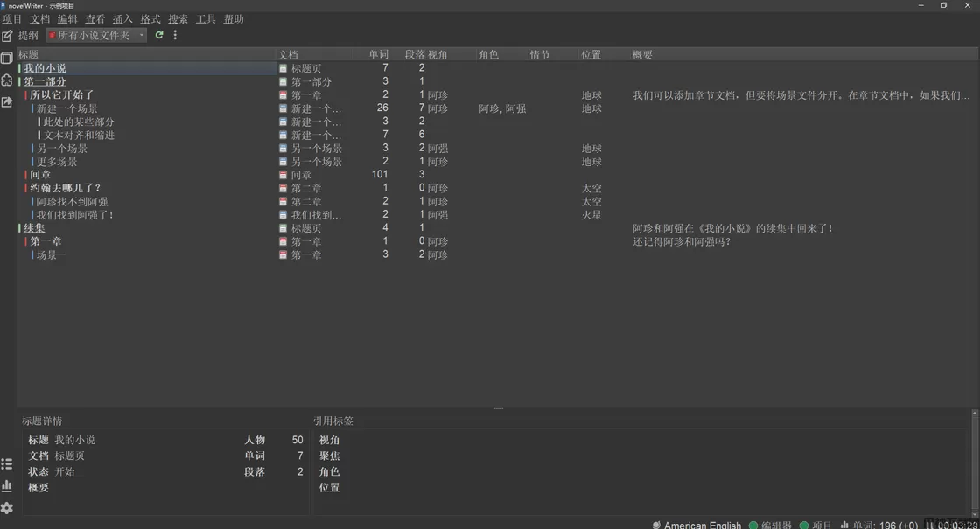Refresh the outline with the green arrow
Screen dimensions: 980x529
point(159,35)
